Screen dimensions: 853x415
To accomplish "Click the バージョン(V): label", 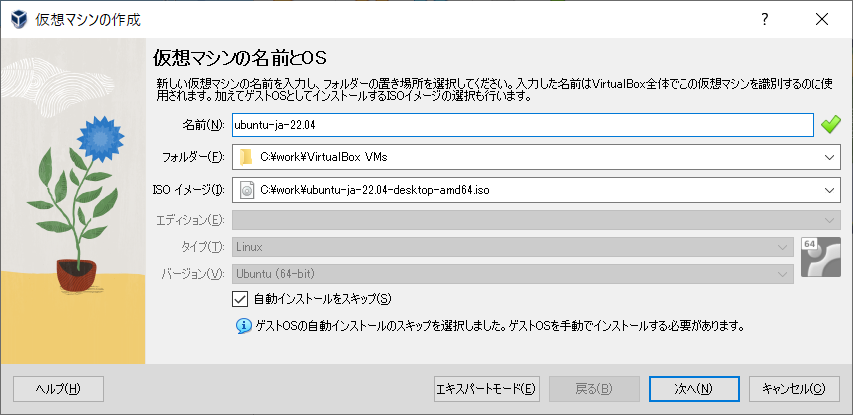I will (x=193, y=274).
